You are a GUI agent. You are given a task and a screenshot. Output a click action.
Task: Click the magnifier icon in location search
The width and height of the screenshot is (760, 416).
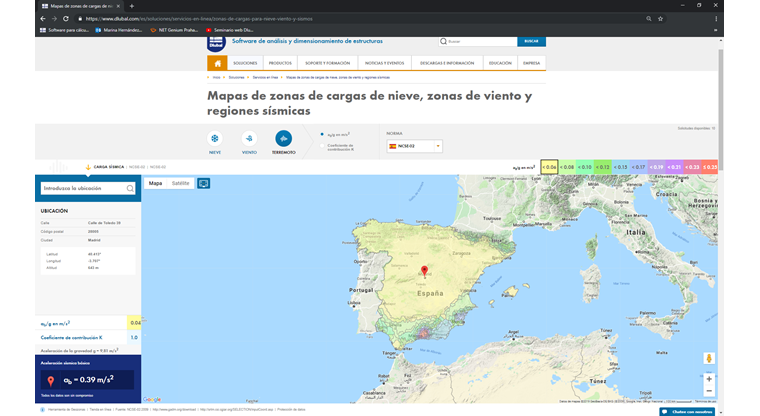point(130,188)
